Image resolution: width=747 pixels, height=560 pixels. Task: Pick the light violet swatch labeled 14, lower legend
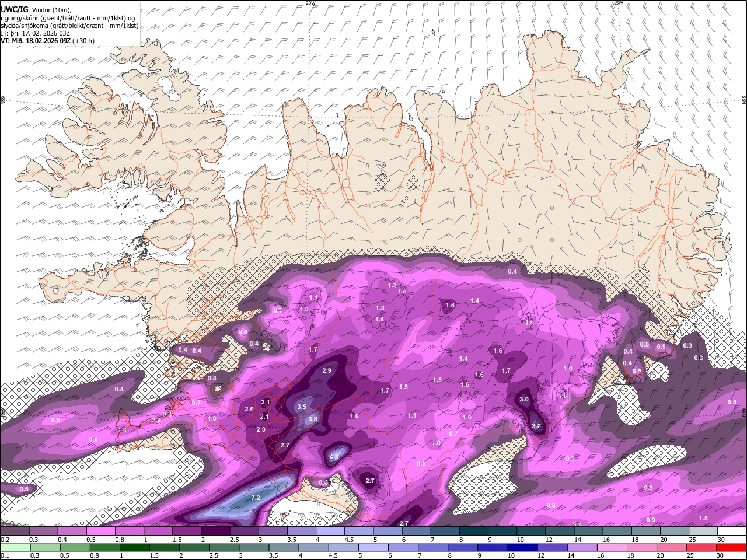[x=581, y=547]
